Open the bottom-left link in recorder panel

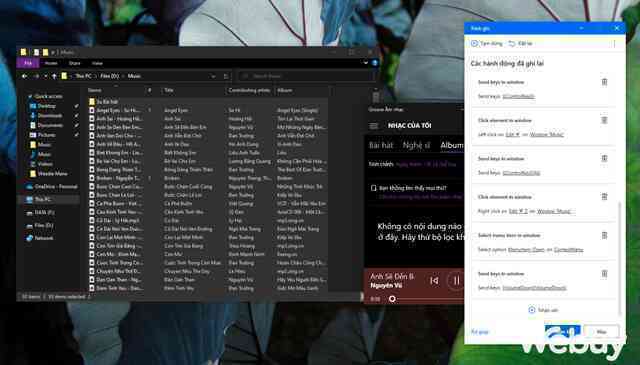[480, 332]
